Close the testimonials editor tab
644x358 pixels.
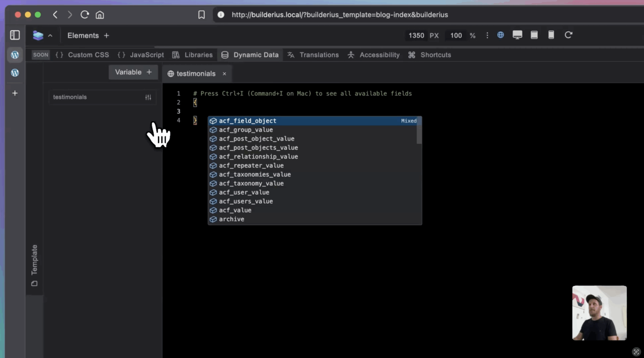[x=224, y=74]
